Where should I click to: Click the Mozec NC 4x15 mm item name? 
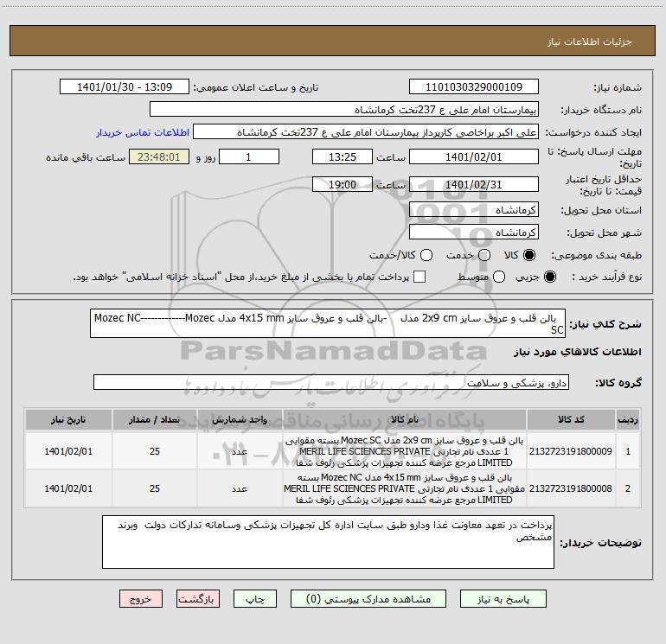(x=405, y=488)
